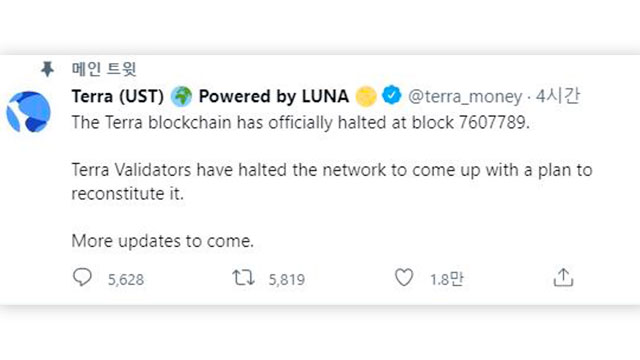Click tweet text mentioning block 7607789
640x360 pixels.
[301, 122]
